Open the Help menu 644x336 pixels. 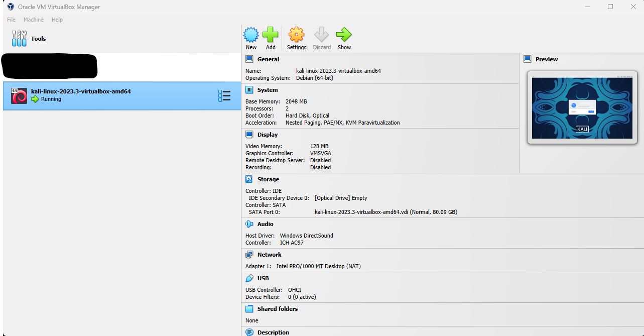point(57,20)
